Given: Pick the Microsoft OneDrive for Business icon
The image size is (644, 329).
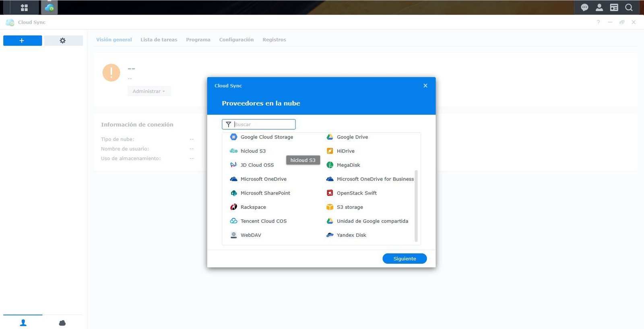Looking at the screenshot, I should coord(330,179).
